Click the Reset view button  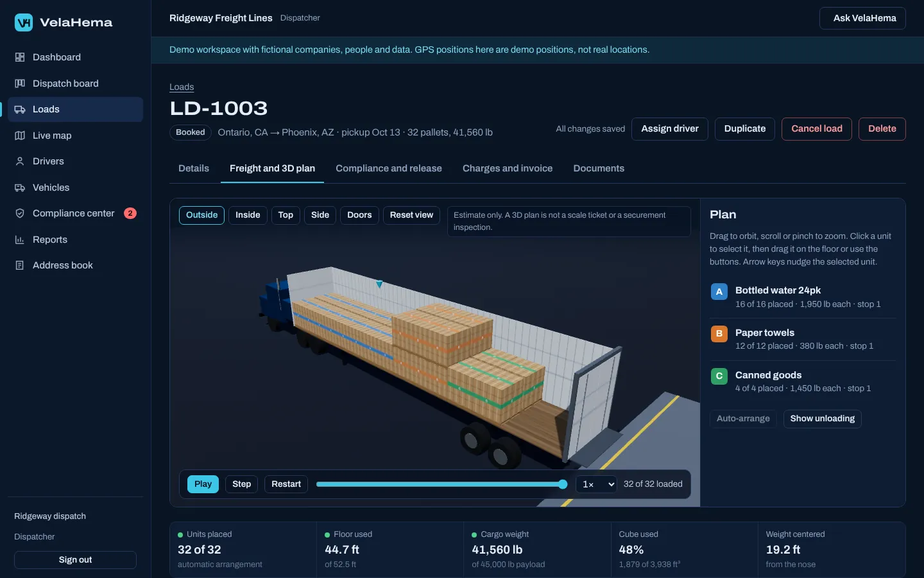pos(411,215)
